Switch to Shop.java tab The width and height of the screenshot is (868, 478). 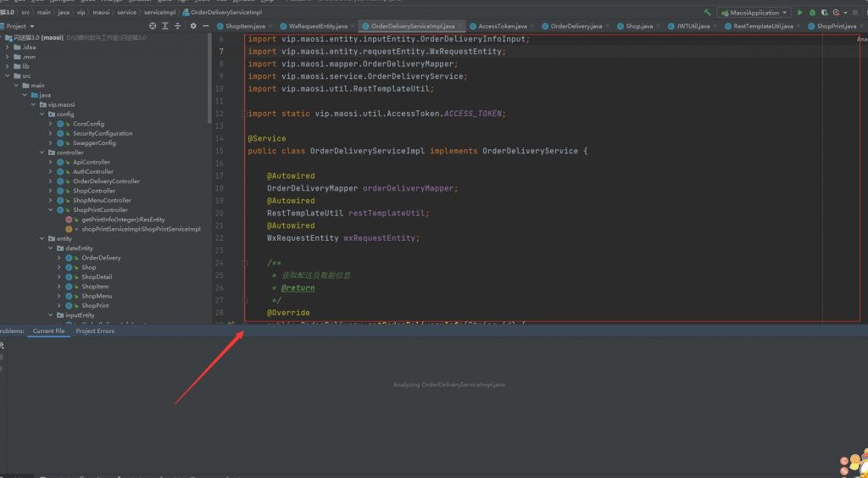coord(639,26)
